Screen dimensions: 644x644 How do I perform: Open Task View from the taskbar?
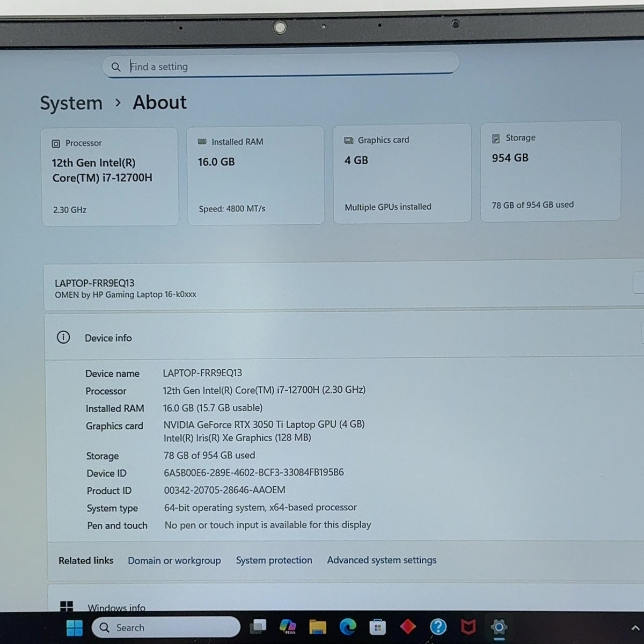[259, 627]
